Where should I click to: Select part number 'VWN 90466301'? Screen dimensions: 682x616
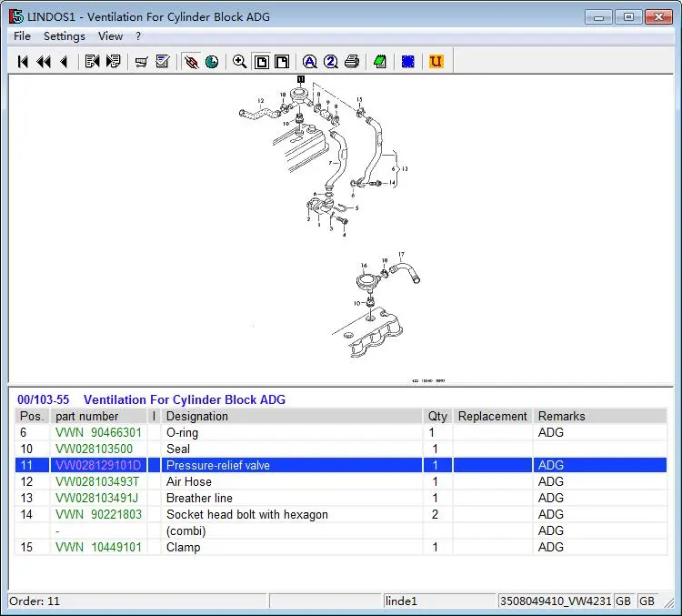tap(98, 432)
